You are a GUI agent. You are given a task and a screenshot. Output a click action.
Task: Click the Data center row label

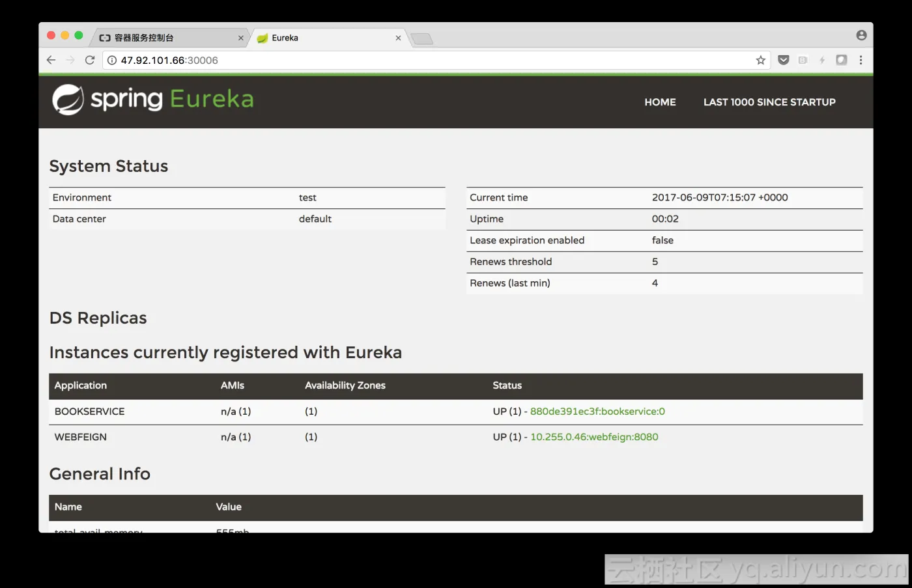point(79,219)
